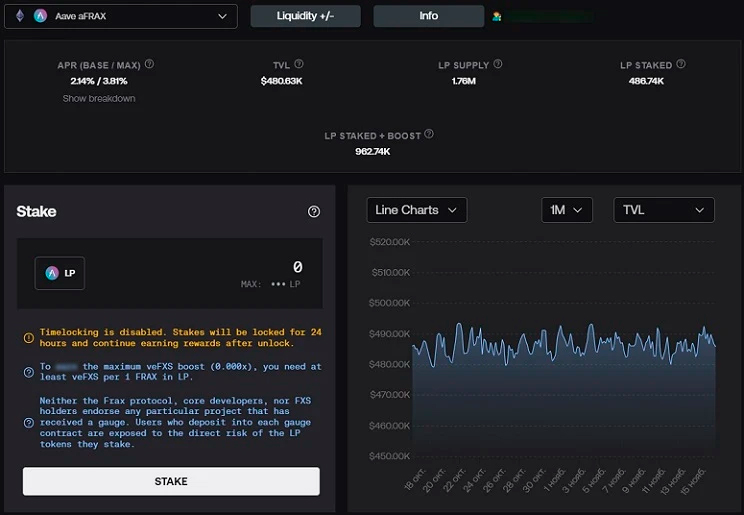The image size is (744, 515).
Task: Expand the Line Charts type dropdown
Action: 417,210
